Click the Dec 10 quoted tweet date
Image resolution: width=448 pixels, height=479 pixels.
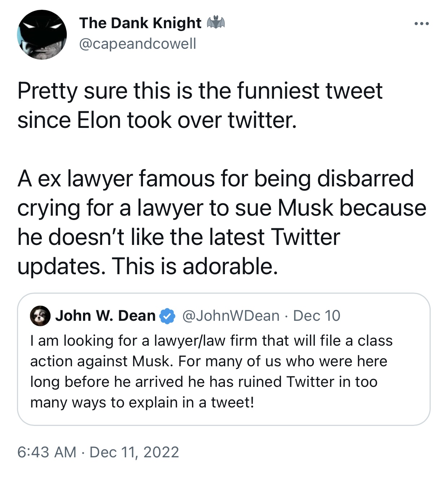coord(317,316)
